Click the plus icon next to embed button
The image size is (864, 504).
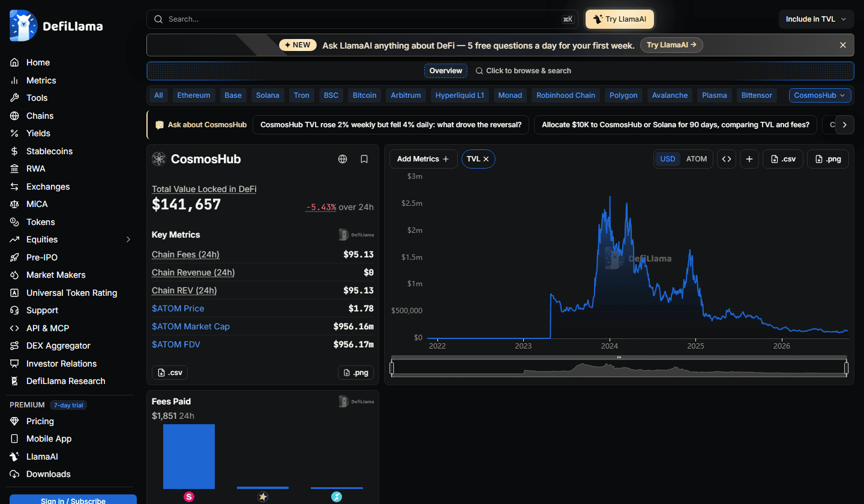click(749, 159)
